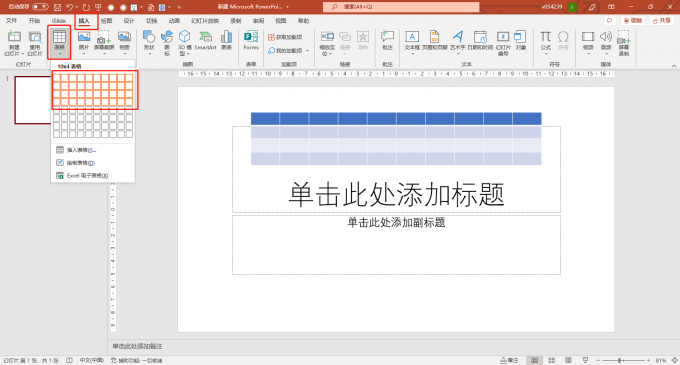Click the 共享 (Share) button
Viewport: 680px width, 365px height.
coord(661,21)
